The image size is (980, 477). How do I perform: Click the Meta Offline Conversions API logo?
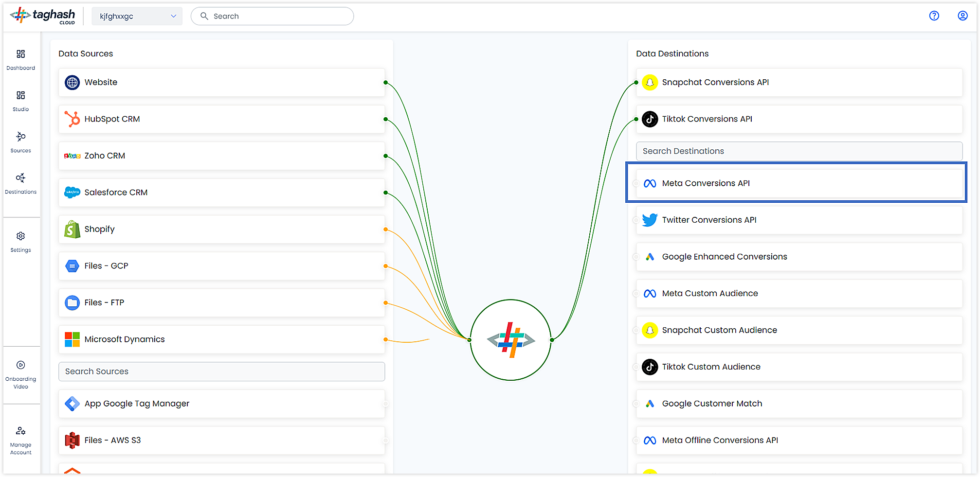point(650,441)
